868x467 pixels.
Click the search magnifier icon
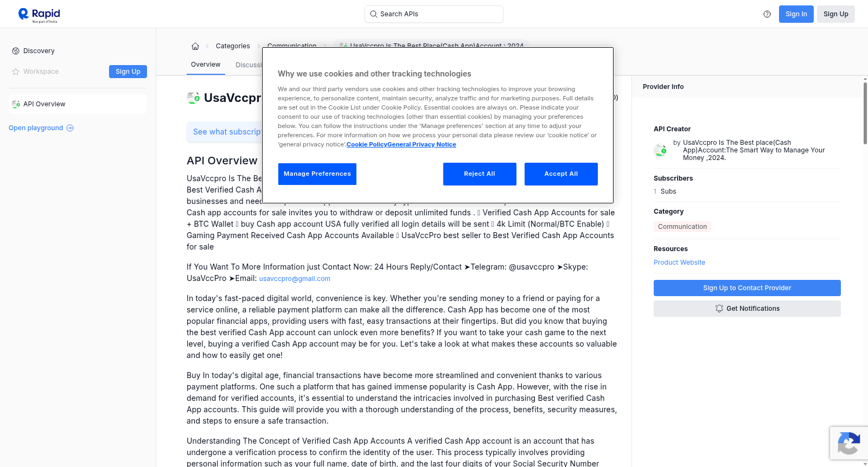click(373, 14)
